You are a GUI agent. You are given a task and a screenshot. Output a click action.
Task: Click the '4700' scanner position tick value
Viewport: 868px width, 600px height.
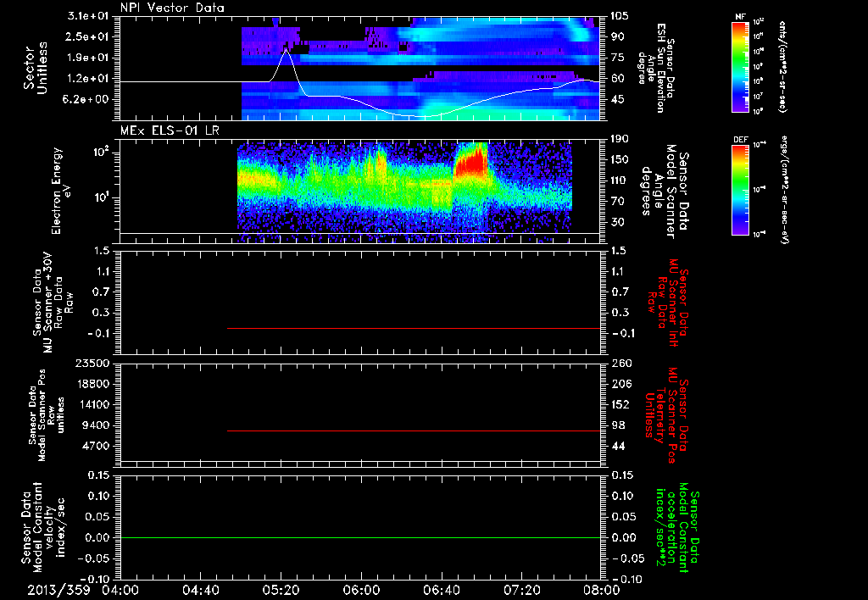(x=97, y=446)
